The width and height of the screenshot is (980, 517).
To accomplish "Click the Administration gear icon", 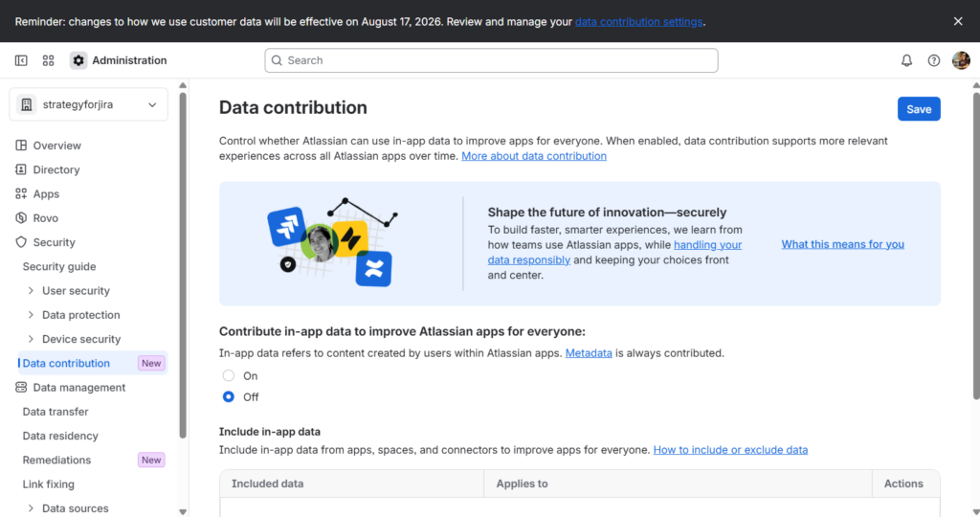I will click(x=78, y=60).
